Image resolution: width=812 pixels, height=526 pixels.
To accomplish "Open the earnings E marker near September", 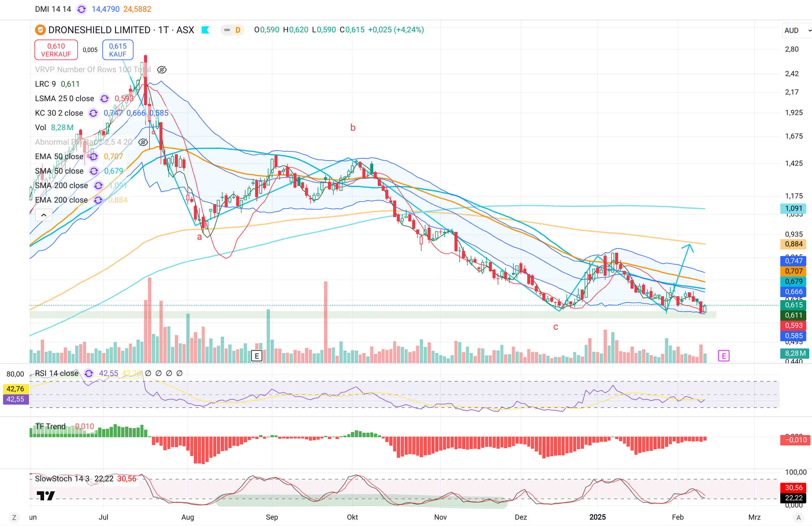I will (257, 356).
